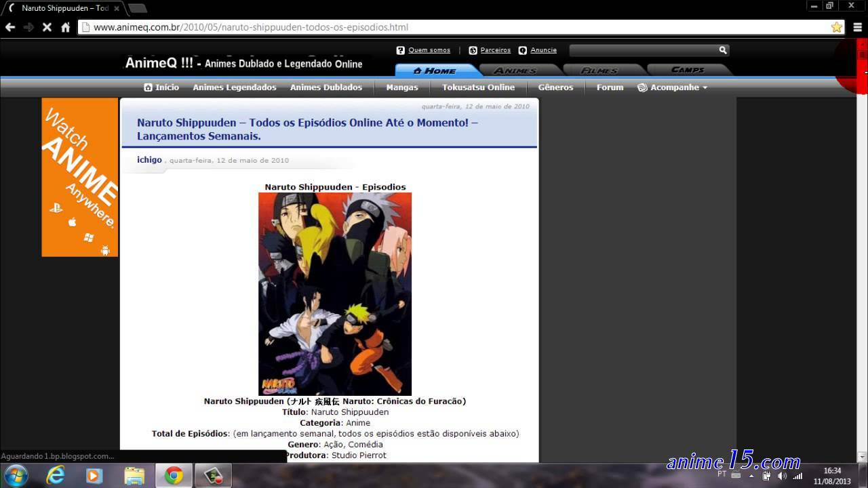Screen dimensions: 868x488
Task: Close the Naruto Shippuuden browser tab
Action: pyautogui.click(x=117, y=8)
